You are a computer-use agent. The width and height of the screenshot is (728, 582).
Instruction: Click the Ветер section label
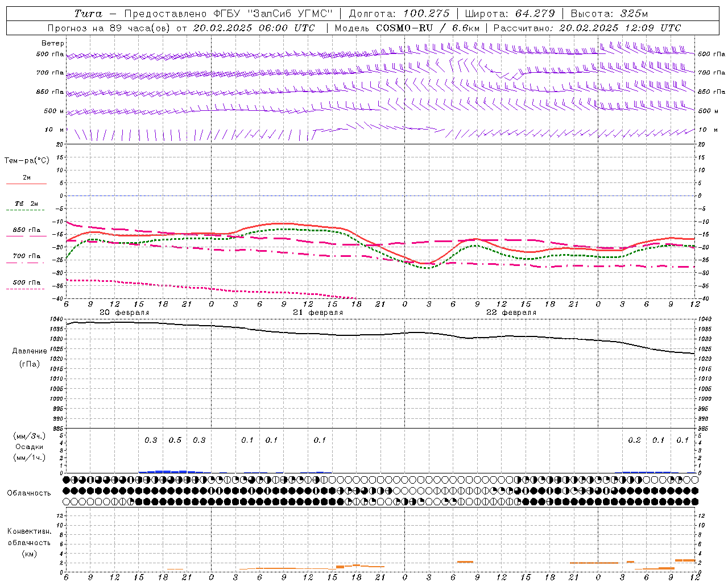[53, 43]
